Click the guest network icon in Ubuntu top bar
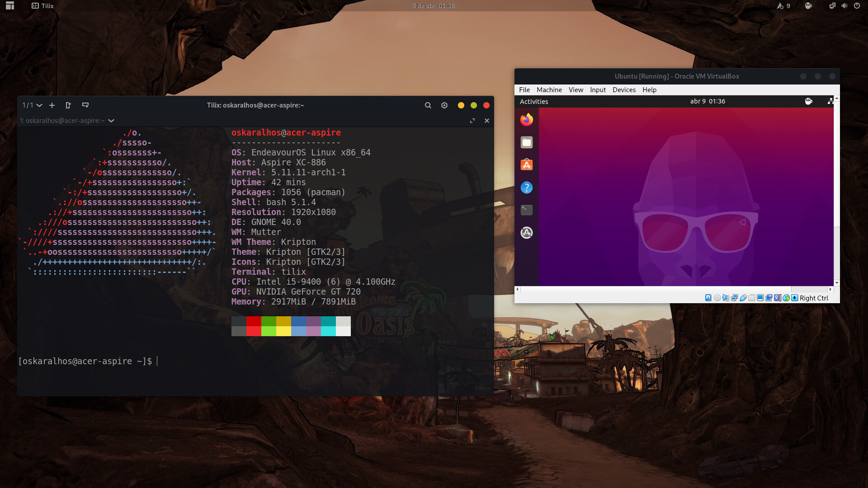The width and height of the screenshot is (868, 488). (x=830, y=101)
